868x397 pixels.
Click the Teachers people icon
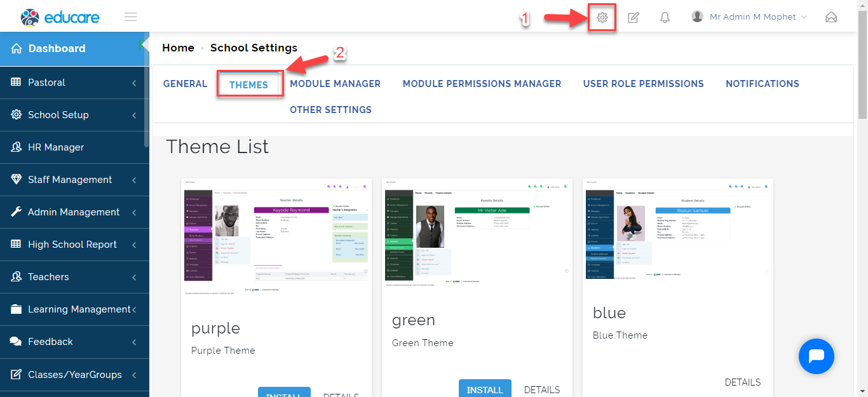pyautogui.click(x=17, y=277)
